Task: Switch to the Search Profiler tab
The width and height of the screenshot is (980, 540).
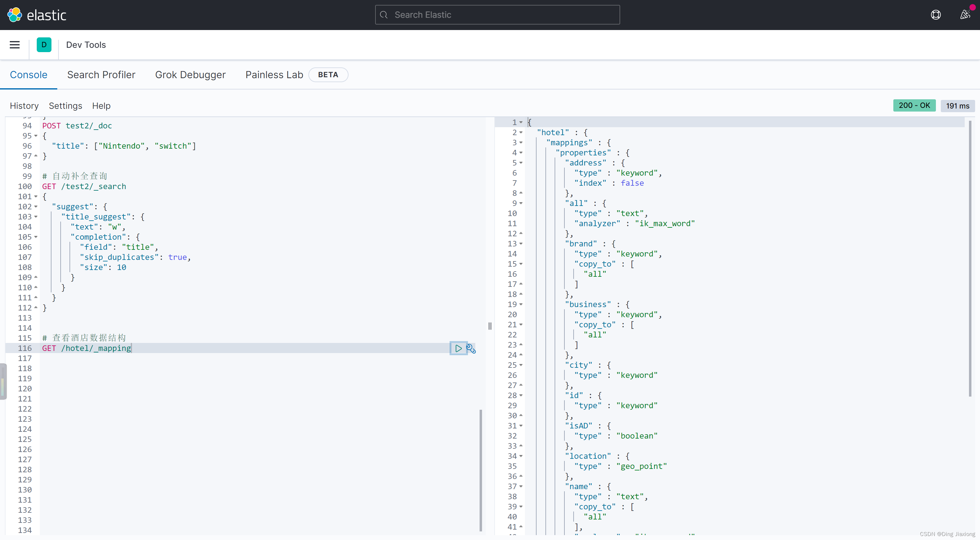Action: pyautogui.click(x=101, y=75)
